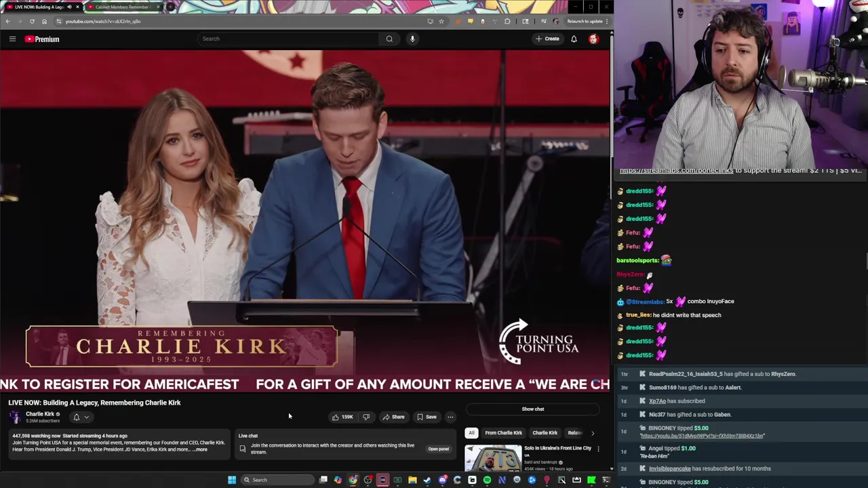
Task: Open Spotify from the taskbar
Action: click(x=487, y=480)
